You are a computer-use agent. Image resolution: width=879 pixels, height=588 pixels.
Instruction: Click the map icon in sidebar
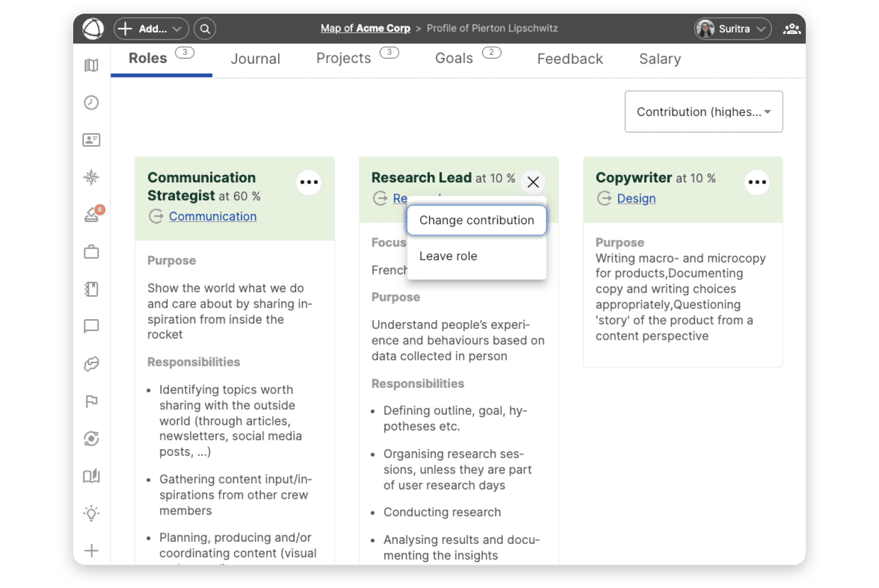coord(92,65)
